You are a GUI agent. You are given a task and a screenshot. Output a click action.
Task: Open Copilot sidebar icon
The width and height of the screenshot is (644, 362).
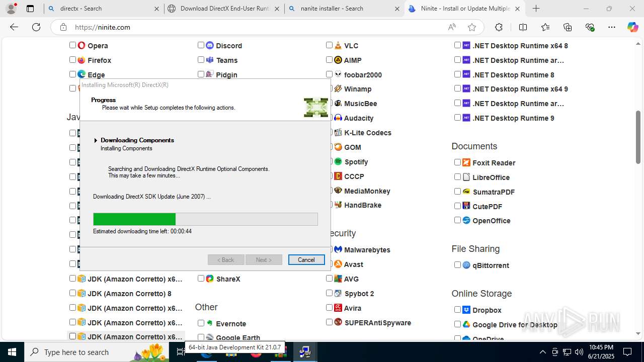[632, 27]
